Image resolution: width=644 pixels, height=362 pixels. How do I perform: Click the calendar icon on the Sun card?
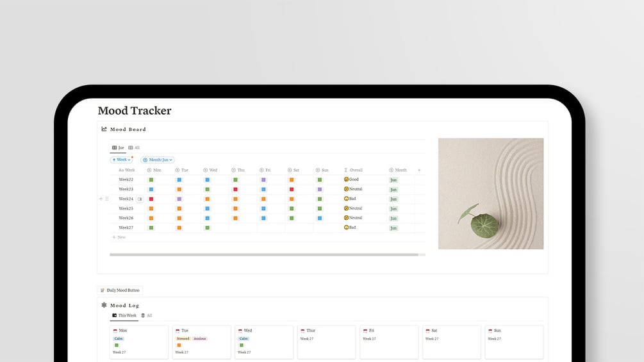(x=490, y=331)
